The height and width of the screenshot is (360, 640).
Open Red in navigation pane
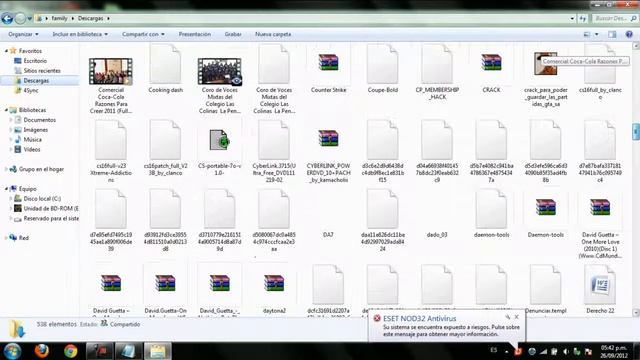coord(24,238)
